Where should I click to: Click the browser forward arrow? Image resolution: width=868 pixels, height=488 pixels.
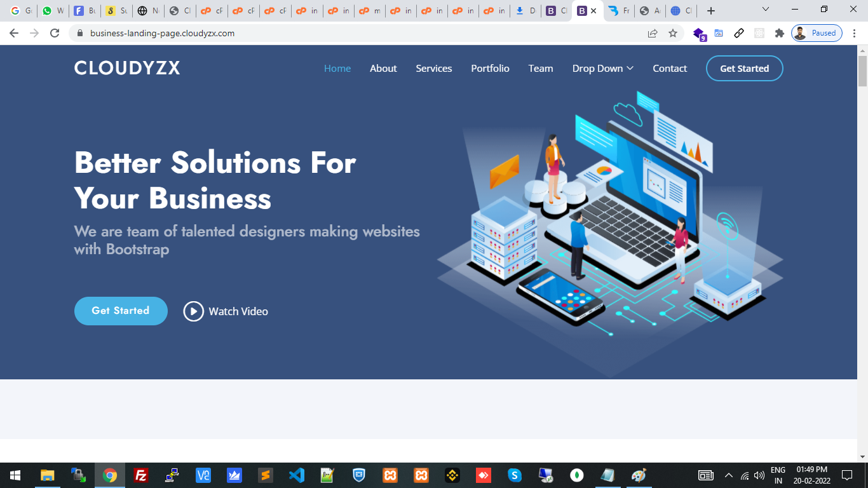click(34, 33)
